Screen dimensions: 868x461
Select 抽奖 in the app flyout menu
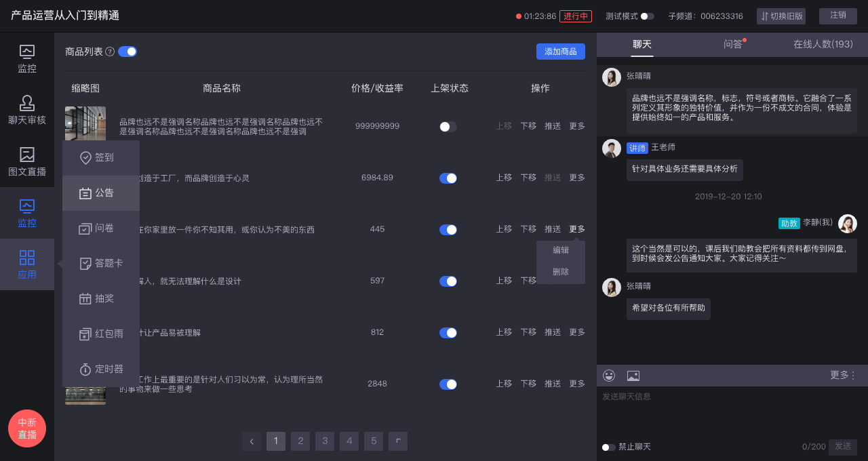[101, 299]
